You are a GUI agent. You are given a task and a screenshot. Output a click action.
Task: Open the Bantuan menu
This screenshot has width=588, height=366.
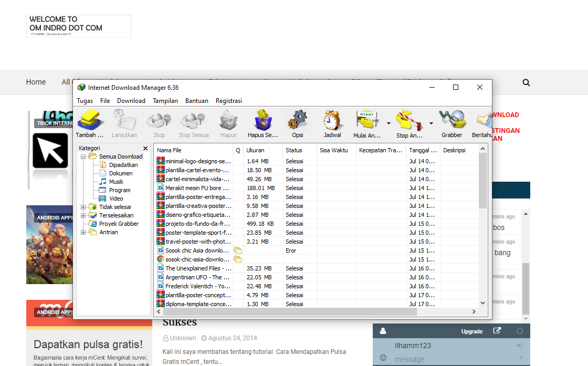tap(196, 101)
